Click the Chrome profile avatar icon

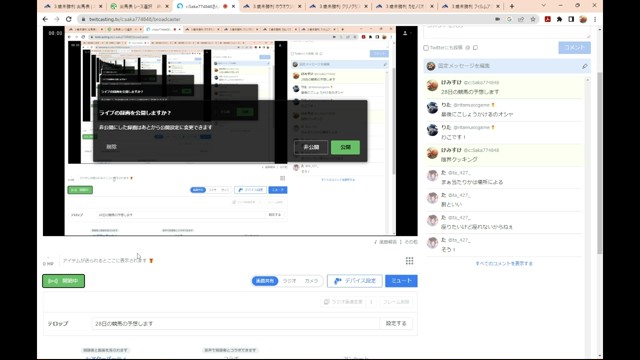click(x=583, y=19)
